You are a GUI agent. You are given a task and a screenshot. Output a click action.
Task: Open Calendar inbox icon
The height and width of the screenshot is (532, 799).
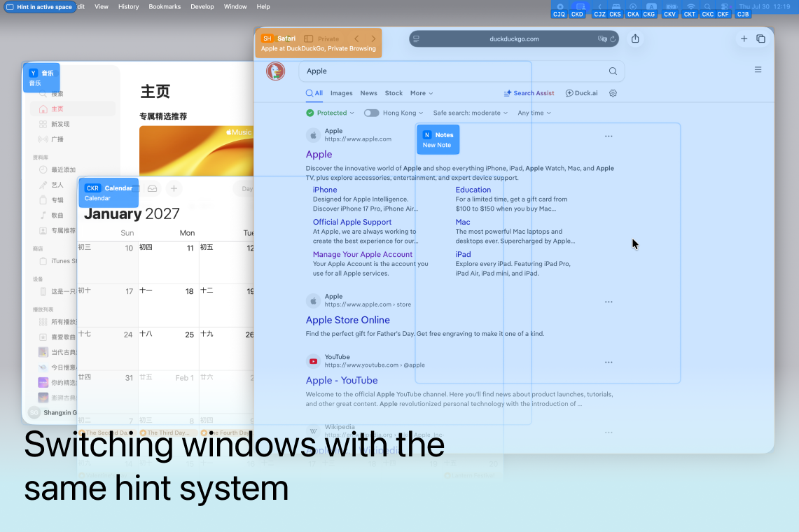[x=153, y=188]
